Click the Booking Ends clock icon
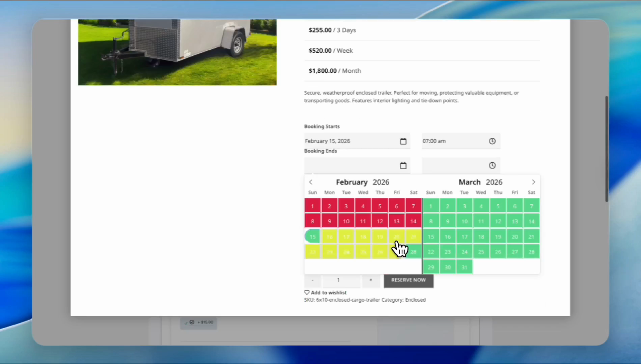The image size is (641, 364). point(492,165)
